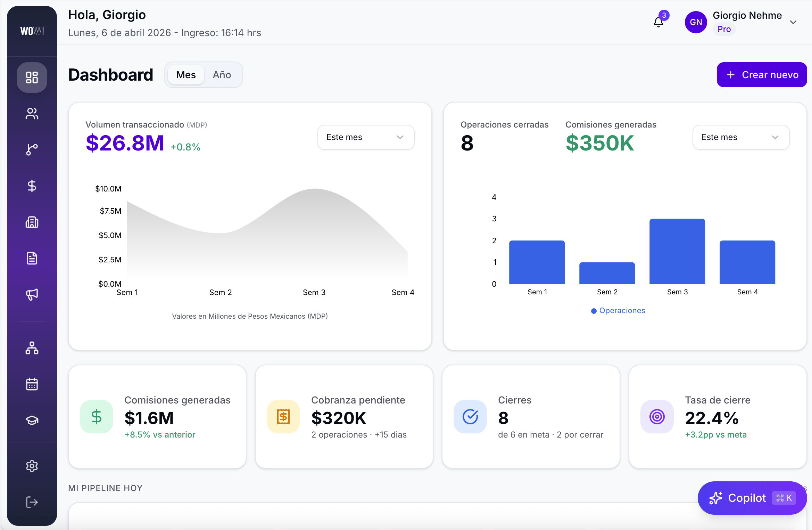Launch Copilot with the floating button

[x=751, y=498]
